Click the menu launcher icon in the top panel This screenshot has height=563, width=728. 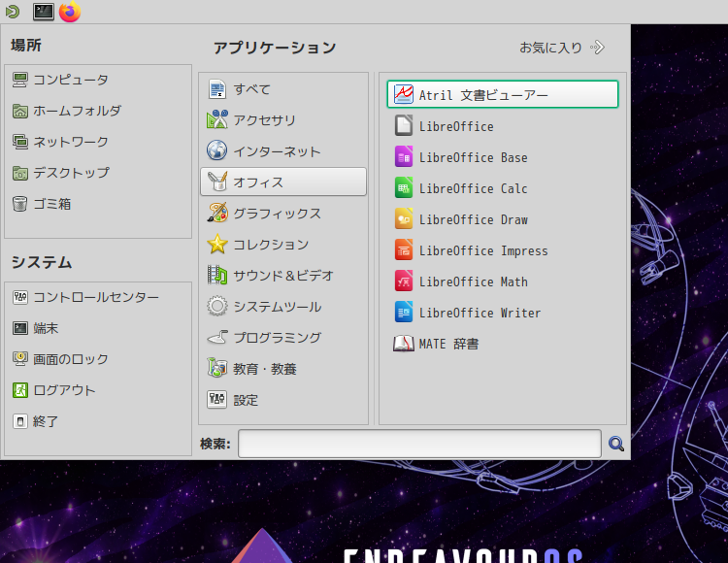(13, 11)
